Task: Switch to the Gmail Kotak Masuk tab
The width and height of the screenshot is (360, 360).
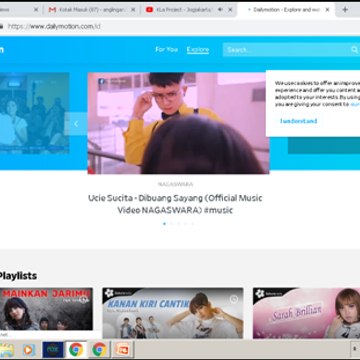Action: point(91,10)
